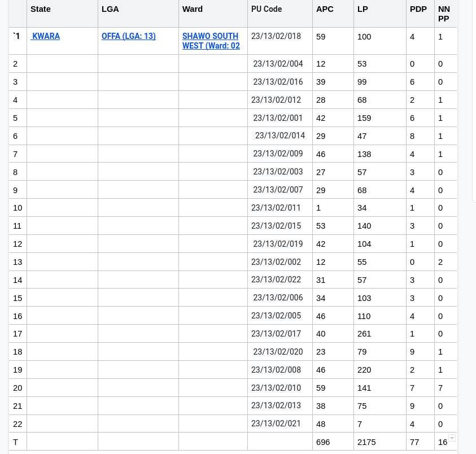Select LP total value 2175
Screen dimensions: 476x454
(366, 442)
